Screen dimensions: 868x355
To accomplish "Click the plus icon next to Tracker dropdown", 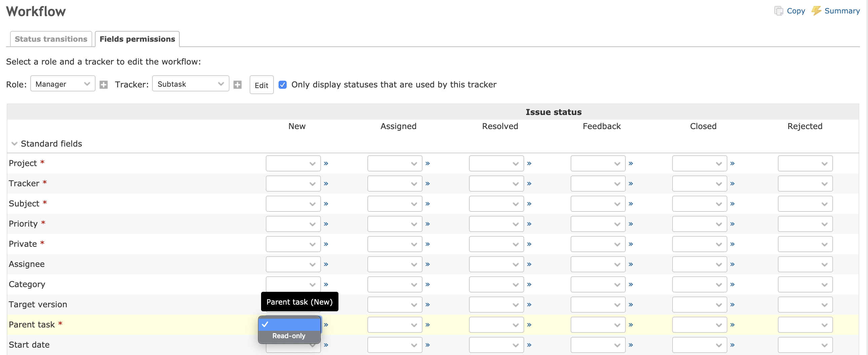I will tap(238, 84).
